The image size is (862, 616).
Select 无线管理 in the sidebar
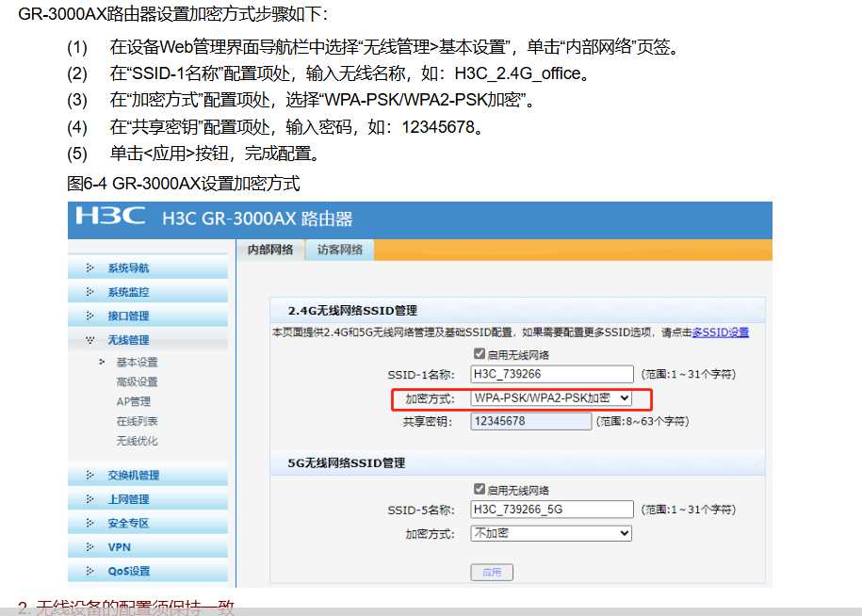pyautogui.click(x=128, y=340)
